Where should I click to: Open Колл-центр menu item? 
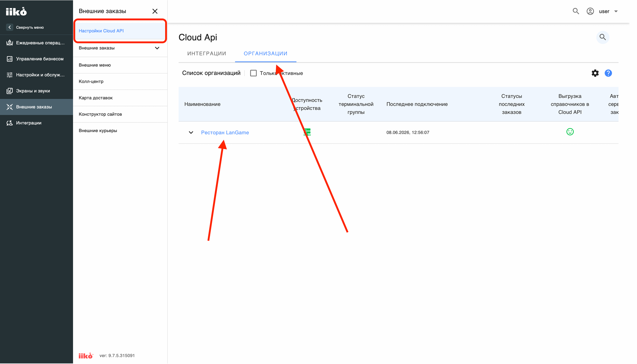pos(120,82)
